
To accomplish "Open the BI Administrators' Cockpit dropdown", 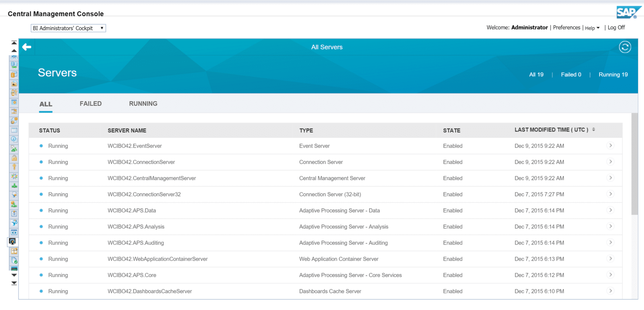I will tap(68, 28).
